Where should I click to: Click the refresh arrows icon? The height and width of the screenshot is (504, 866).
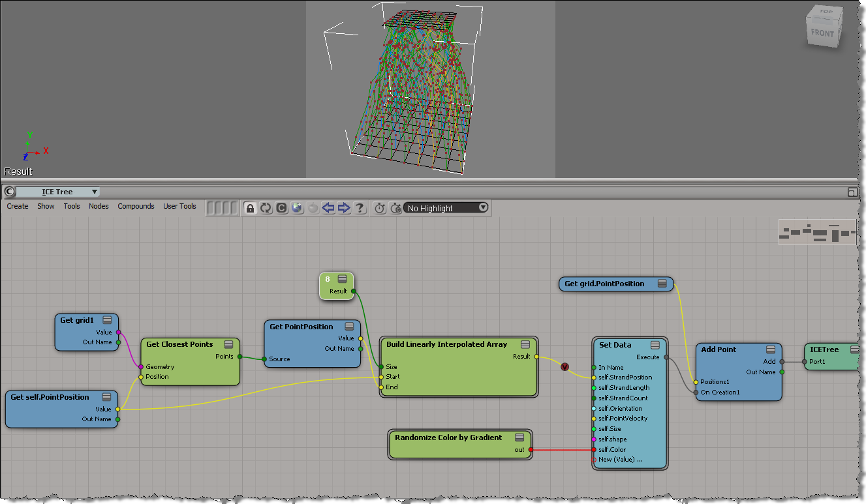point(266,208)
